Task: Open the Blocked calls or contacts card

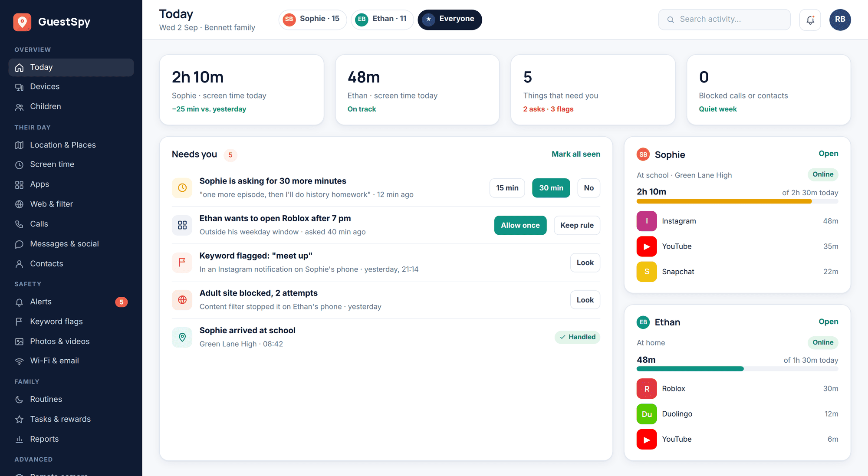Action: (769, 90)
